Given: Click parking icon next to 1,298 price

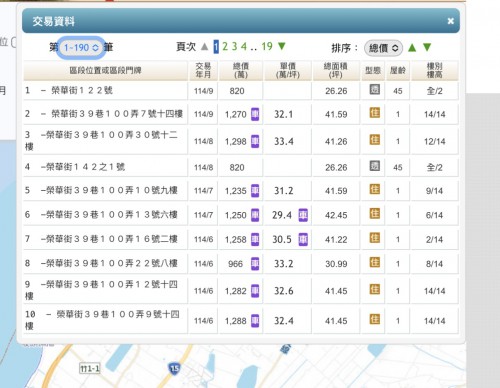Looking at the screenshot, I should (x=255, y=141).
